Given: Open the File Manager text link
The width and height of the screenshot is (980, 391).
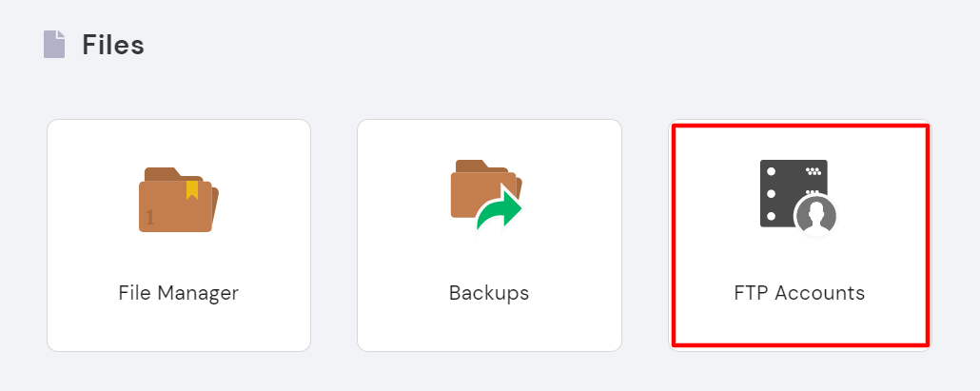Looking at the screenshot, I should tap(179, 293).
